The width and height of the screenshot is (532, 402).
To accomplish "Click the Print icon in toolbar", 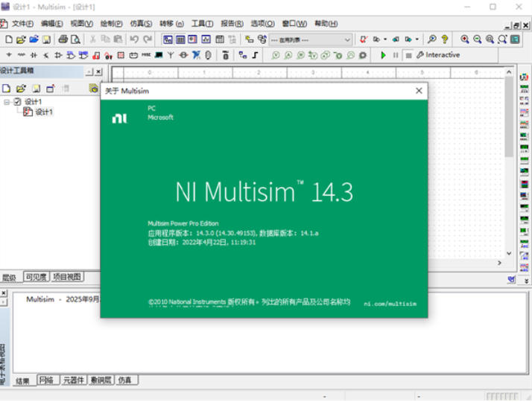I will (x=63, y=39).
